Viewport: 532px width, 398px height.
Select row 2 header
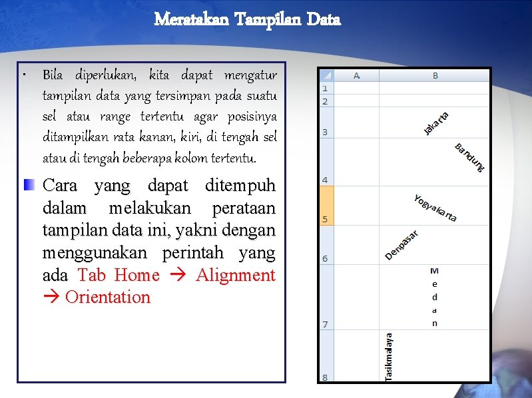[x=327, y=100]
